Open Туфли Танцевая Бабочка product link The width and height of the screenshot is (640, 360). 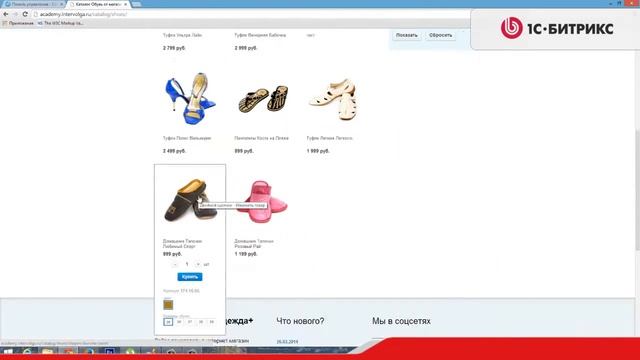260,36
